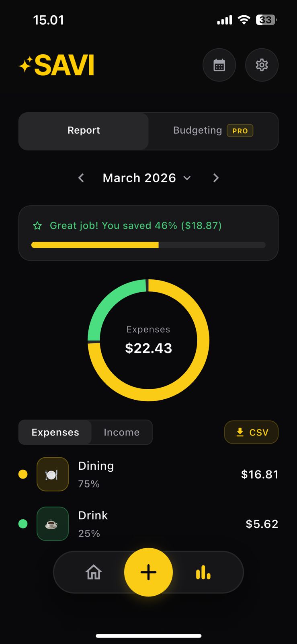Tap the Drink coffee cup icon
Image resolution: width=297 pixels, height=644 pixels.
[53, 524]
